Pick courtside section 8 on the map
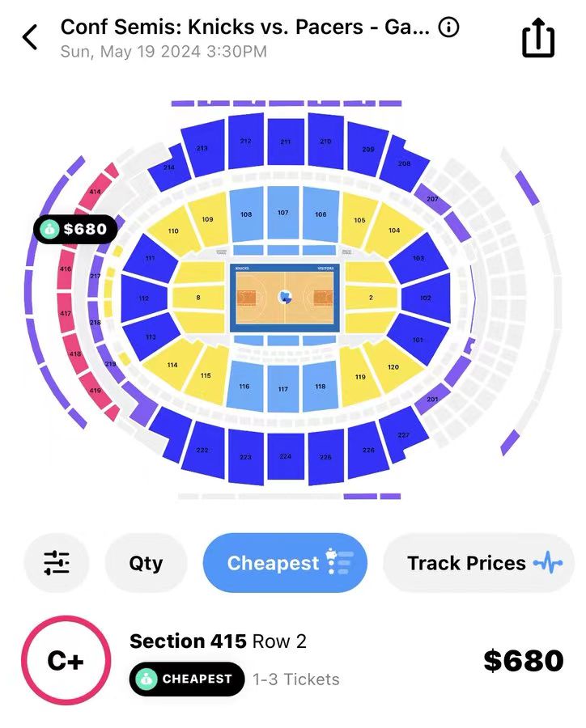The width and height of the screenshot is (586, 728). pyautogui.click(x=198, y=297)
